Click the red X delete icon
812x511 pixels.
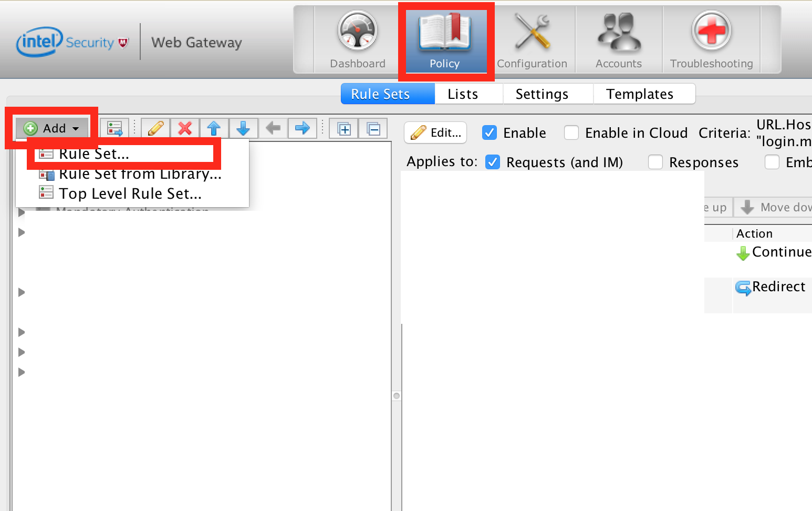pyautogui.click(x=185, y=128)
